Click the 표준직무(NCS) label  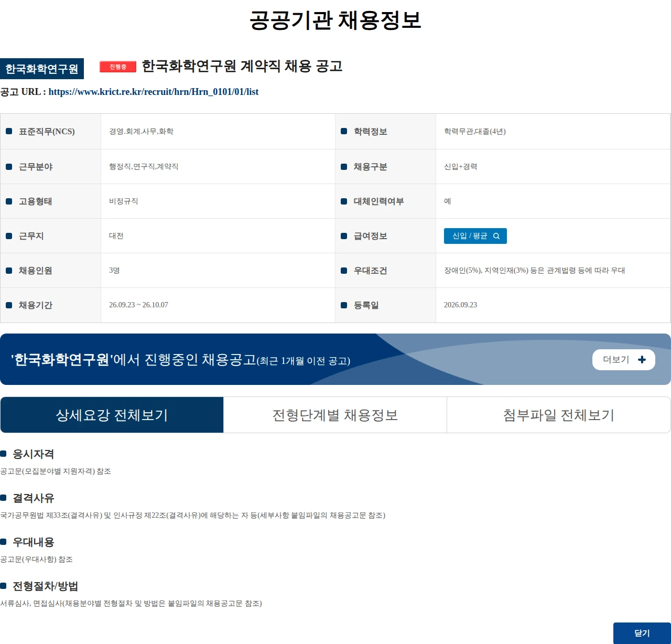coord(47,132)
